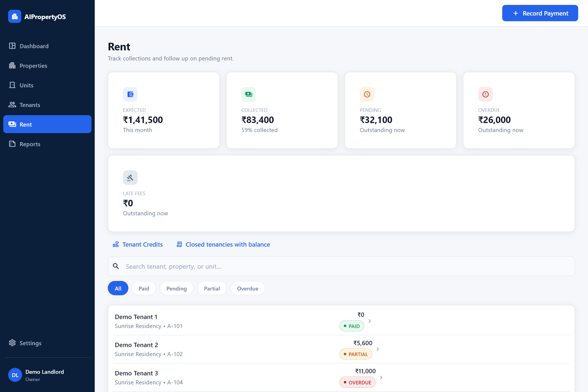Open Demo Tenant 1 name

point(136,317)
